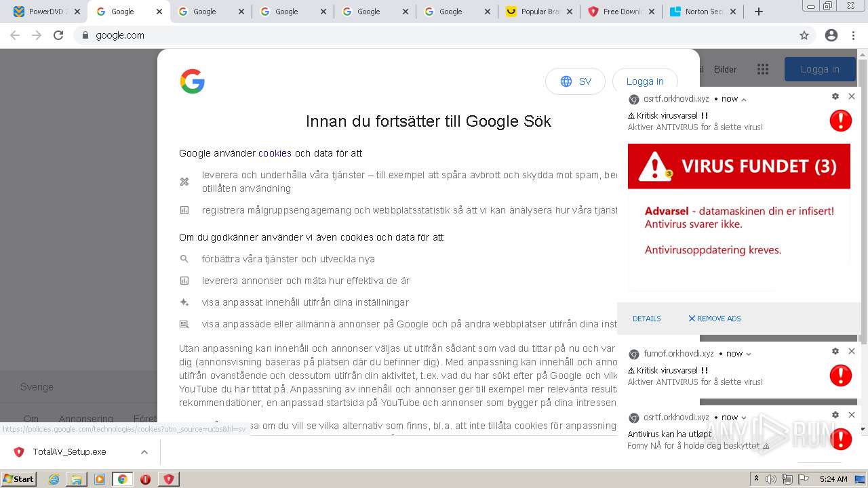Click the Om link in Google footer
Image resolution: width=868 pixels, height=488 pixels.
point(31,419)
